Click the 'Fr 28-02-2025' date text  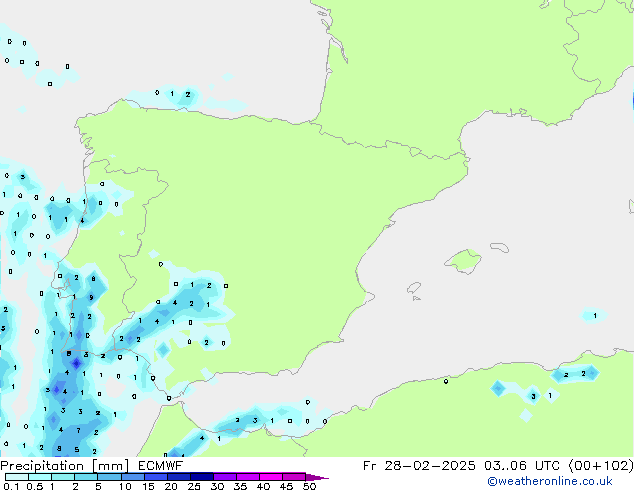419,466
